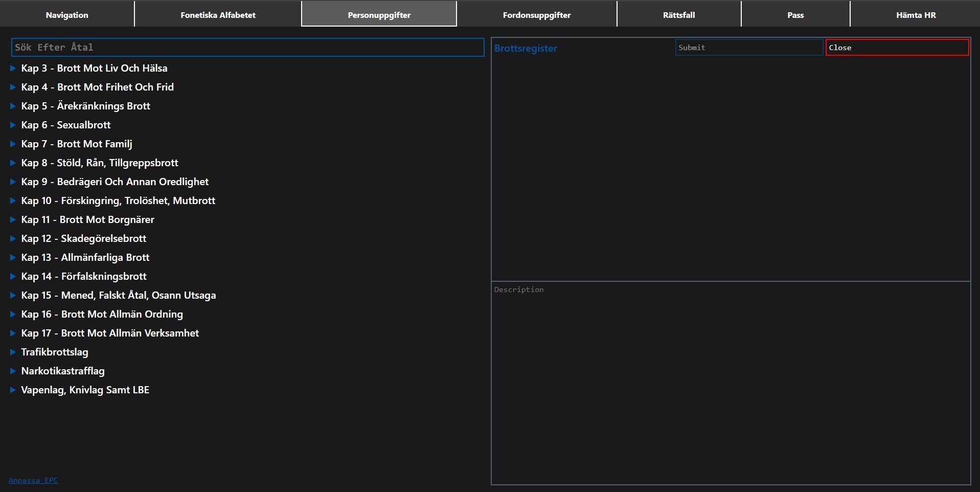This screenshot has width=980, height=492.
Task: Click the red Close button
Action: point(897,48)
